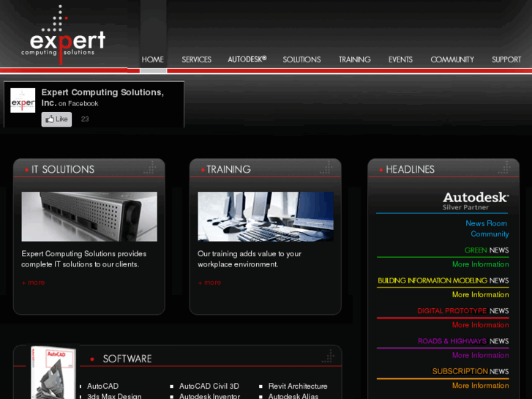Open the SOLUTIONS menu

tap(301, 59)
